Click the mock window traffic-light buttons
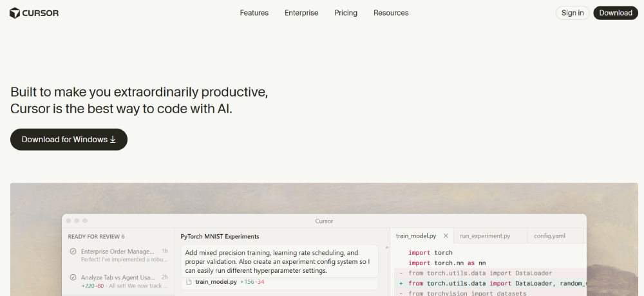The height and width of the screenshot is (296, 644). tap(76, 221)
